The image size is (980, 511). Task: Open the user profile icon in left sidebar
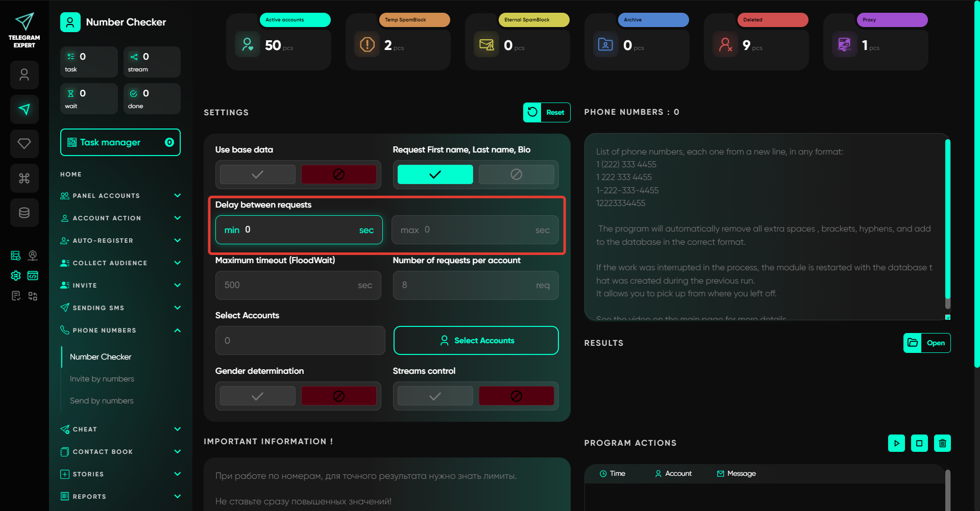click(x=24, y=75)
